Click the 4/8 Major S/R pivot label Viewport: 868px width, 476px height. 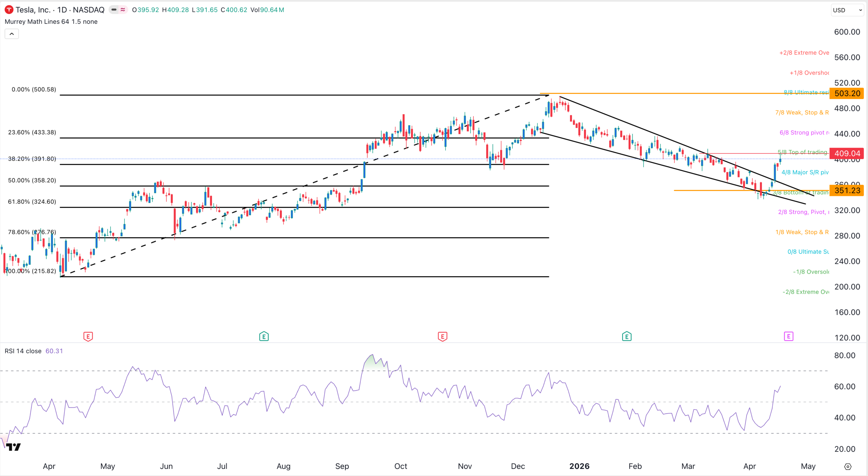[805, 173]
